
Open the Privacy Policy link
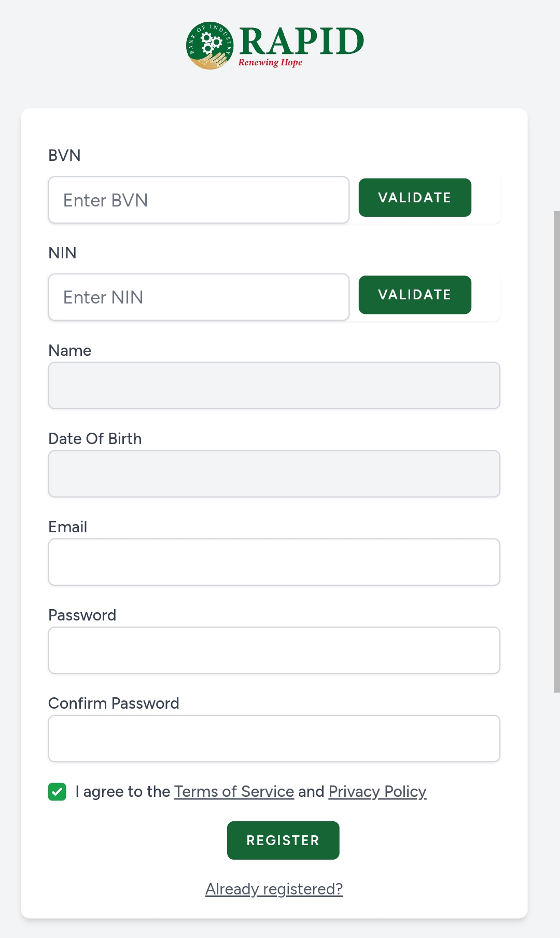click(377, 792)
